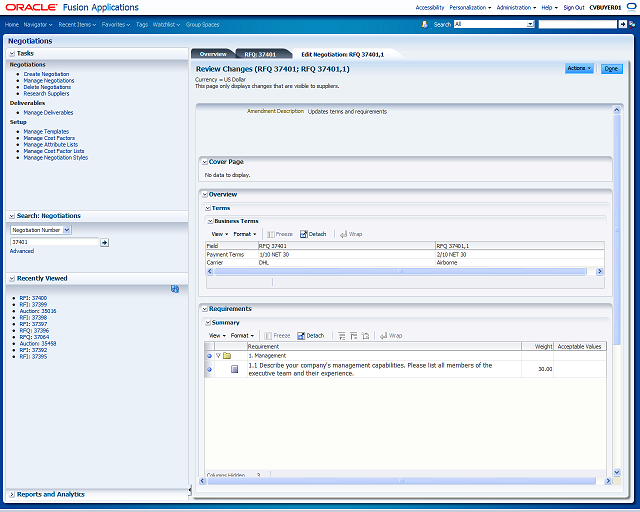Click the scroll up arrow of review page

617,109
